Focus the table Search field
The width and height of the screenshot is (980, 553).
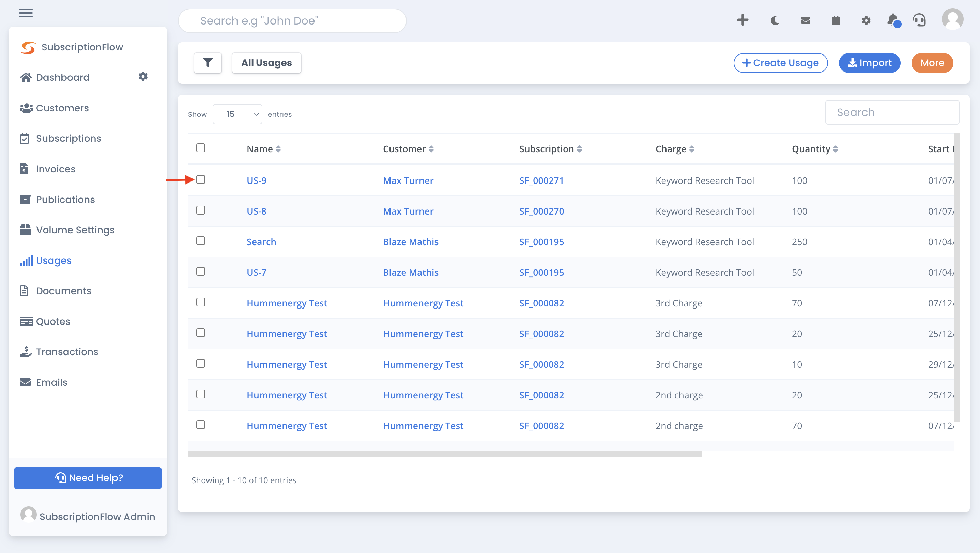point(892,112)
